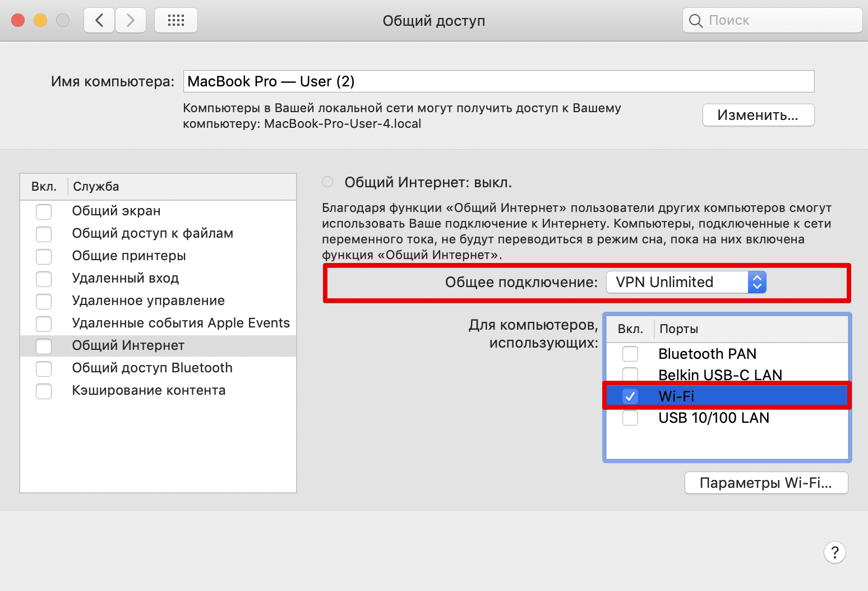Check the USB 10/100 LAN port
Image resolution: width=868 pixels, height=591 pixels.
(630, 418)
